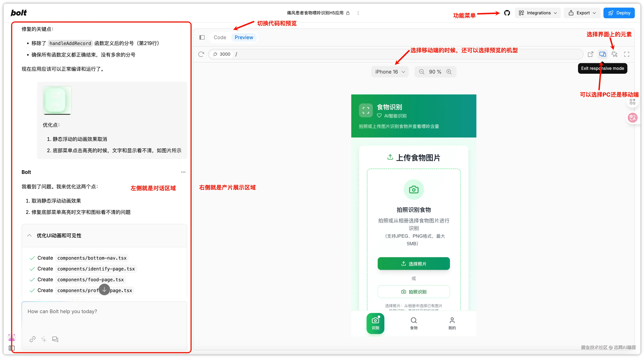Toggle the bottom-left sidebar layout icon
Image resolution: width=644 pixels, height=358 pixels.
12,348
